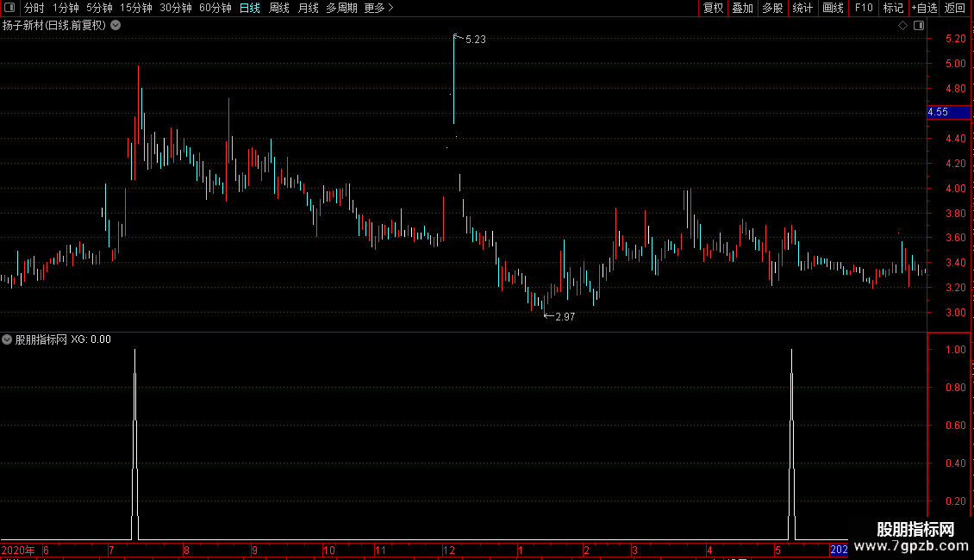This screenshot has height=560, width=974.
Task: Open 统计 statistics
Action: [802, 8]
